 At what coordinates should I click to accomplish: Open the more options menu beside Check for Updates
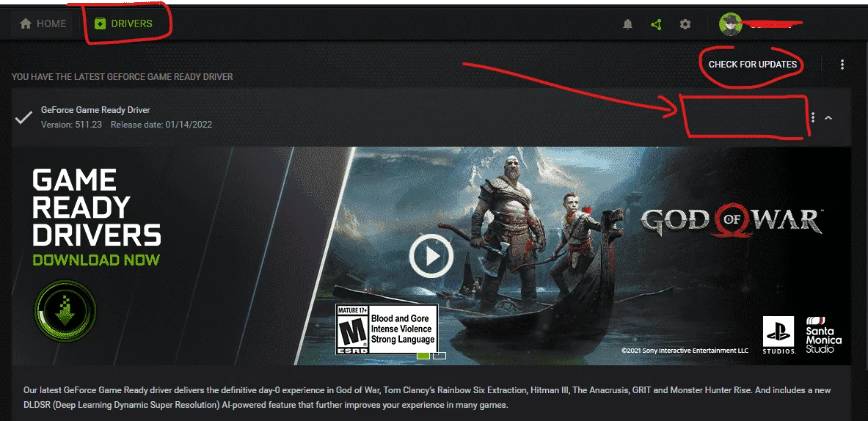(842, 65)
